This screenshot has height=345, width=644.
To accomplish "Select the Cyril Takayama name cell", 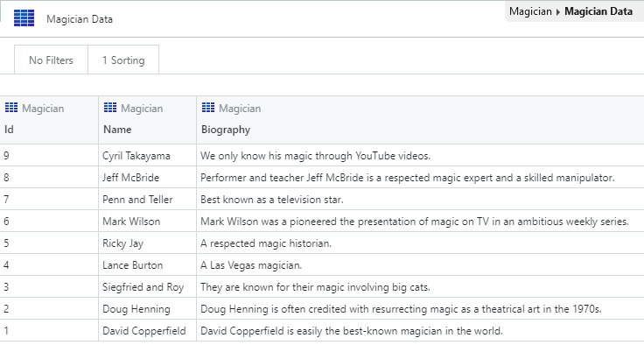I will (148, 156).
